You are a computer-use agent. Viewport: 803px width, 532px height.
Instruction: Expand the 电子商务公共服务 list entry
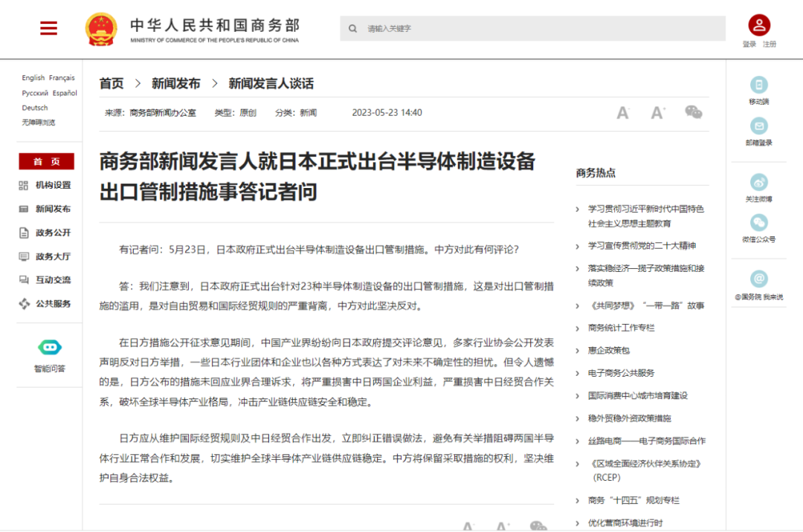(x=621, y=373)
